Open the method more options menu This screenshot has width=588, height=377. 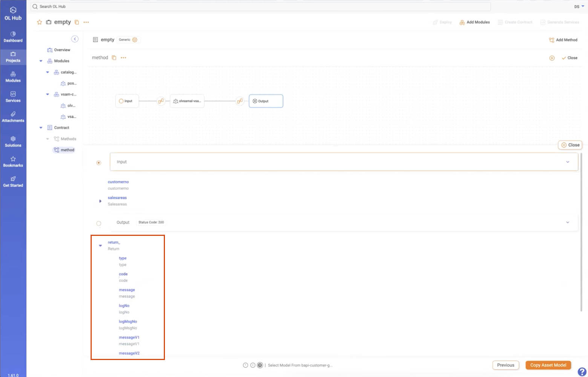click(x=123, y=58)
